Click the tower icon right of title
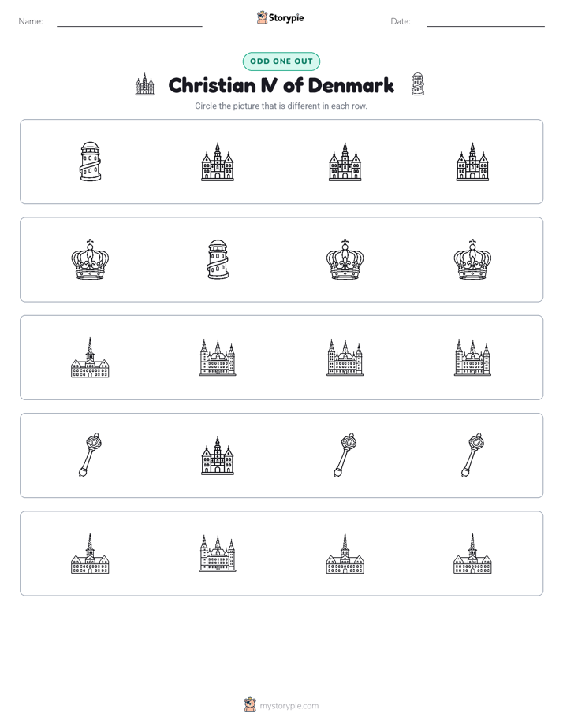This screenshot has height=728, width=563. (x=418, y=84)
